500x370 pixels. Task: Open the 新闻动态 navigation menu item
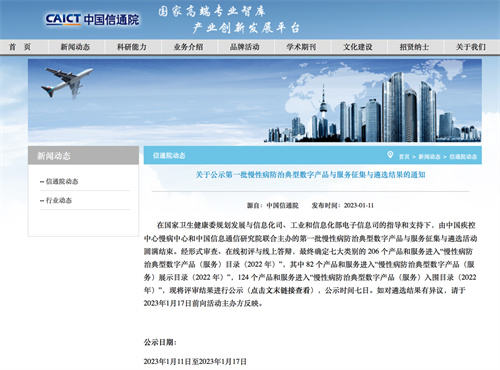(75, 47)
